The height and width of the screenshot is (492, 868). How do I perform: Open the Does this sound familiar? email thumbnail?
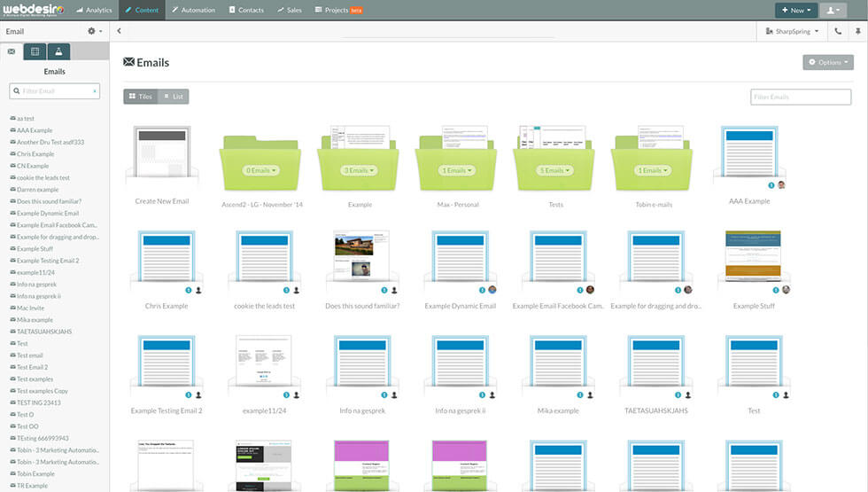[x=361, y=255]
